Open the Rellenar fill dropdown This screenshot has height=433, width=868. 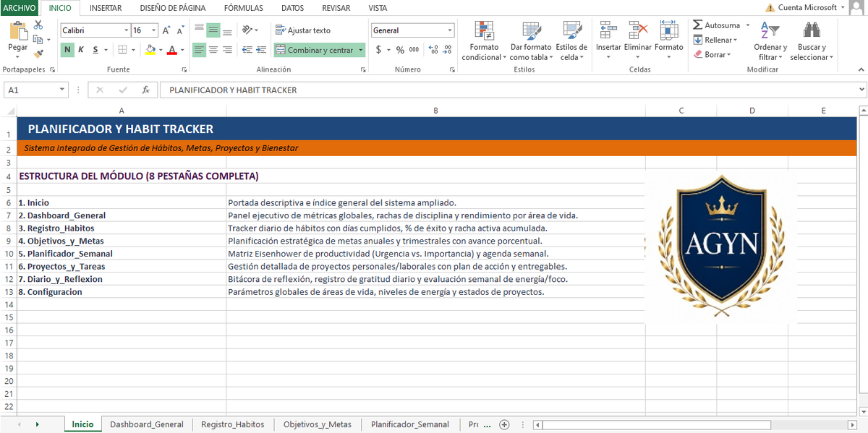[x=715, y=40]
